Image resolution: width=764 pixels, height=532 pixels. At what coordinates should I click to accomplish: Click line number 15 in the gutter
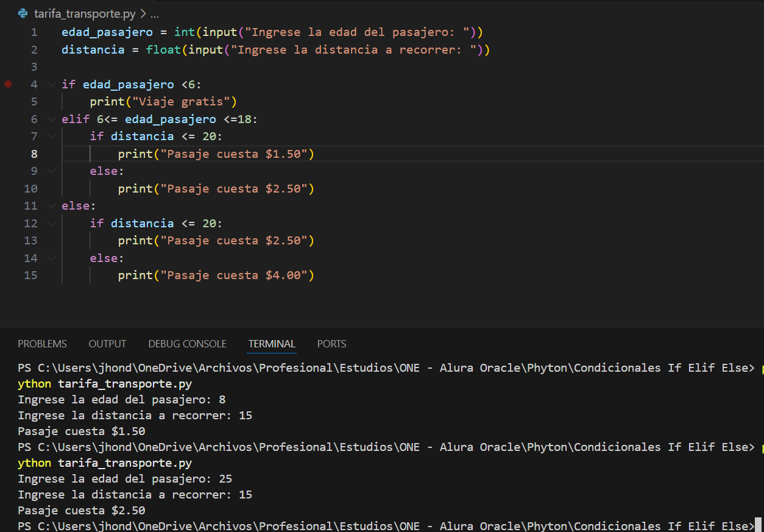tap(30, 275)
